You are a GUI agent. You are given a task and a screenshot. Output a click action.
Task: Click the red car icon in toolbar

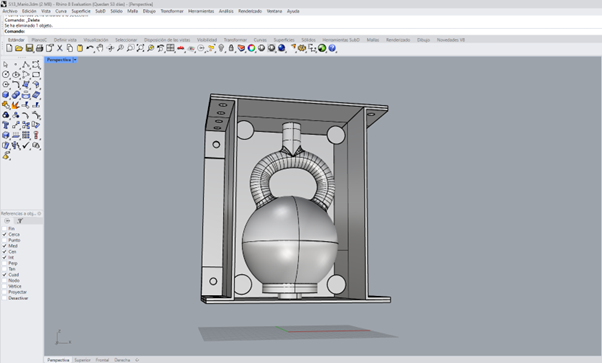tap(180, 48)
